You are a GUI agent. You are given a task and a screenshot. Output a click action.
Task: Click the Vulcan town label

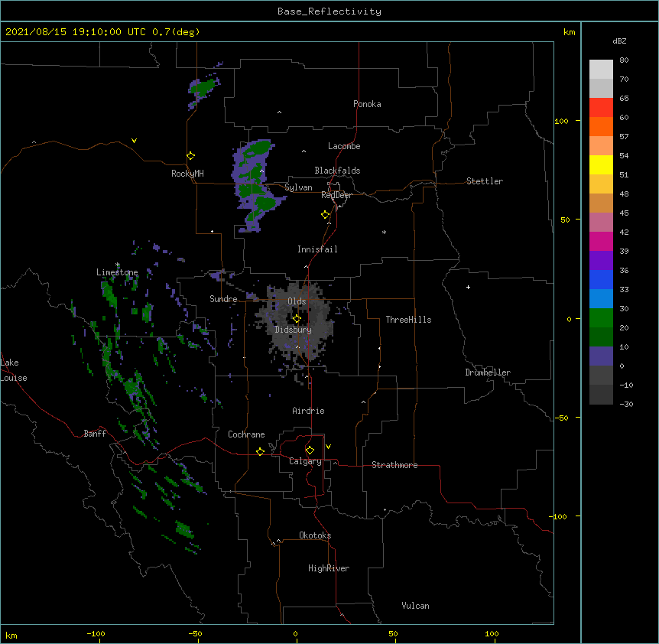tap(415, 606)
